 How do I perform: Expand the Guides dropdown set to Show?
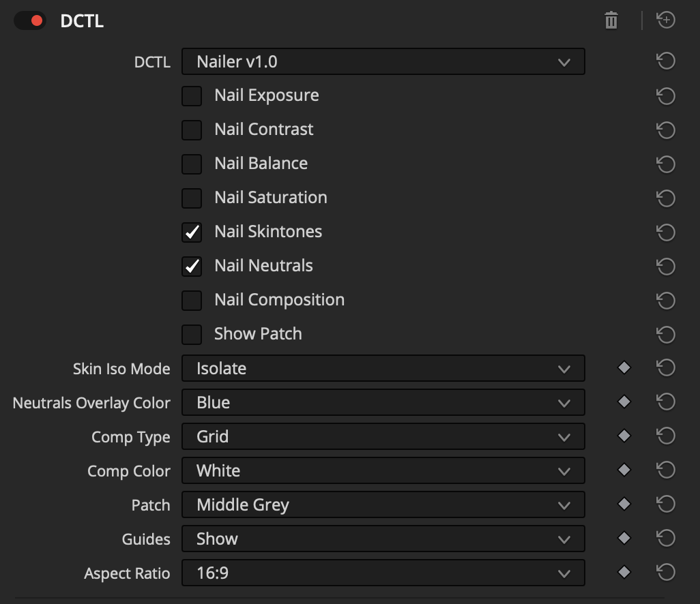[383, 539]
